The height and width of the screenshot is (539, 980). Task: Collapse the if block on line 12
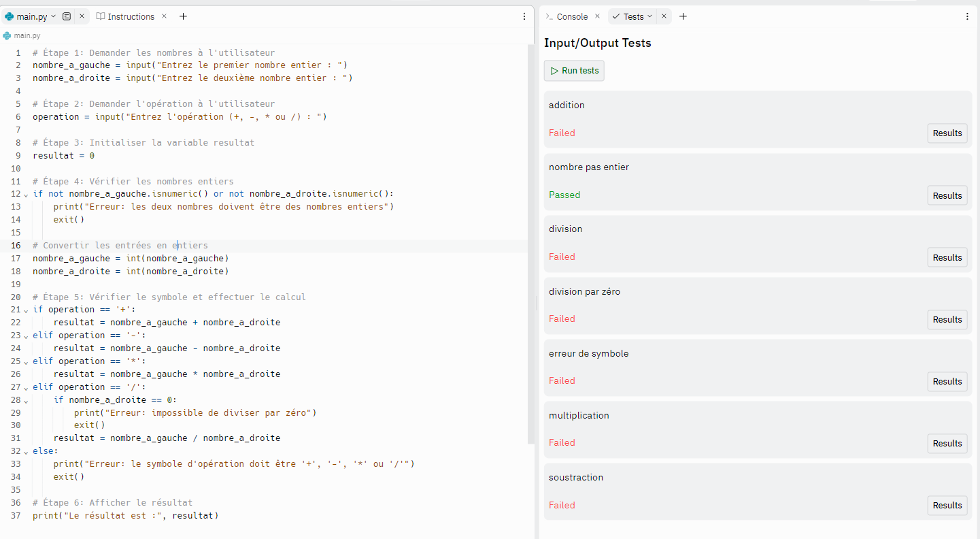click(x=26, y=195)
